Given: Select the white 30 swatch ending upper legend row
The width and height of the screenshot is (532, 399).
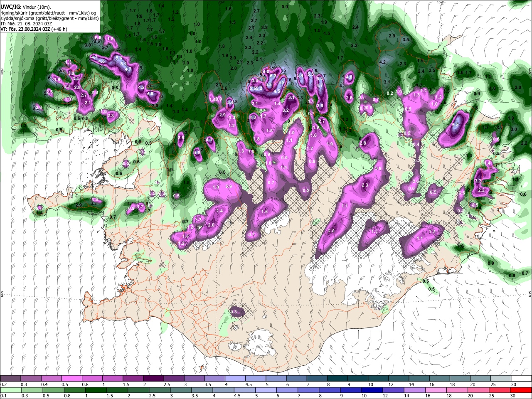Looking at the screenshot, I should (521, 379).
